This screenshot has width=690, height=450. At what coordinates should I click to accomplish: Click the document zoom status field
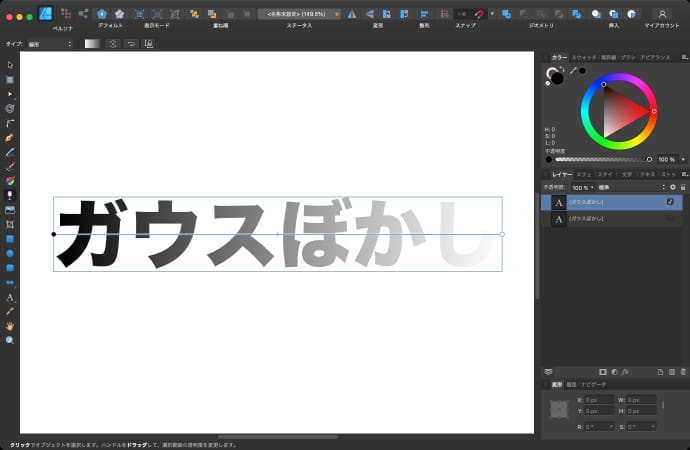[298, 14]
